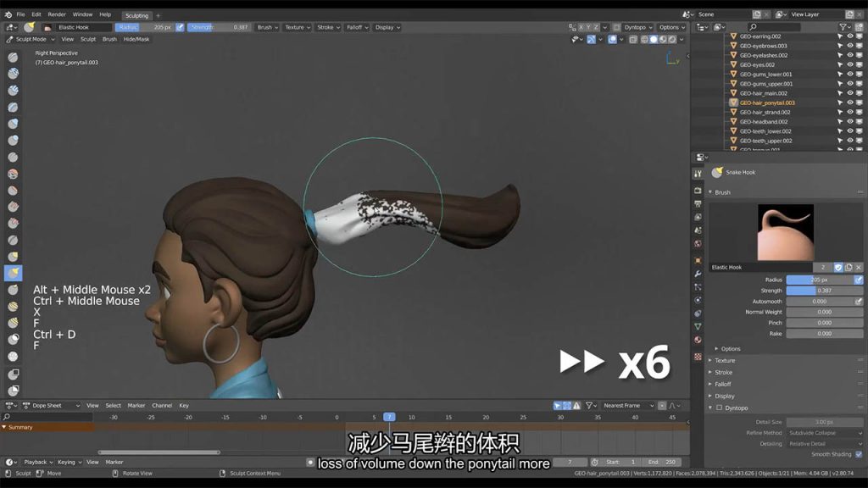Select the bottom tool in the left toolbar
The image size is (868, 488).
[14, 390]
